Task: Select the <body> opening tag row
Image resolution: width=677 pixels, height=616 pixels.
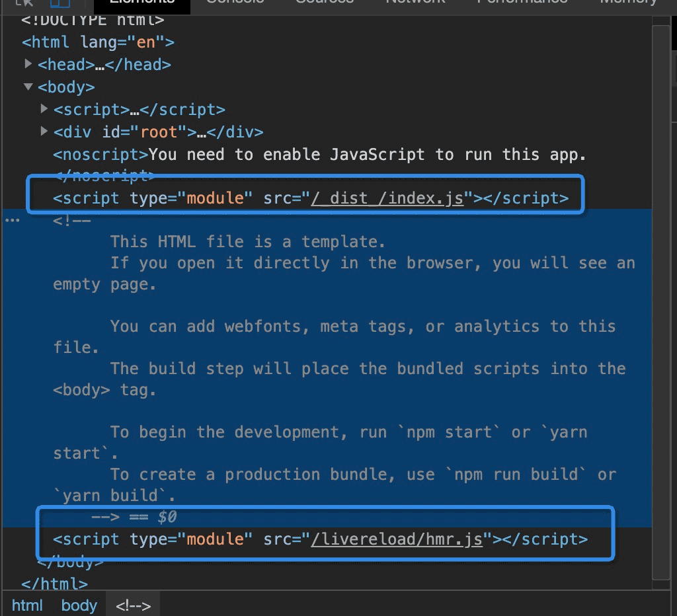Action: click(66, 87)
